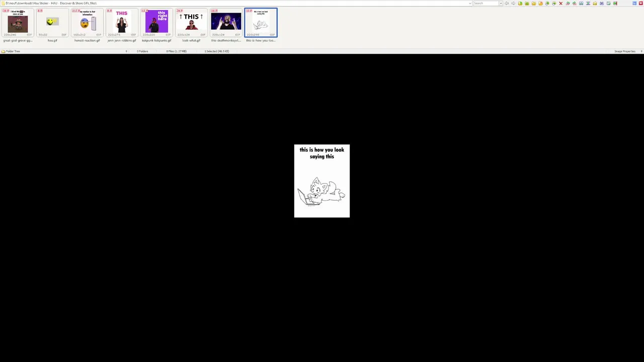Click the Folder Tree status bar label
644x362 pixels.
[x=13, y=51]
